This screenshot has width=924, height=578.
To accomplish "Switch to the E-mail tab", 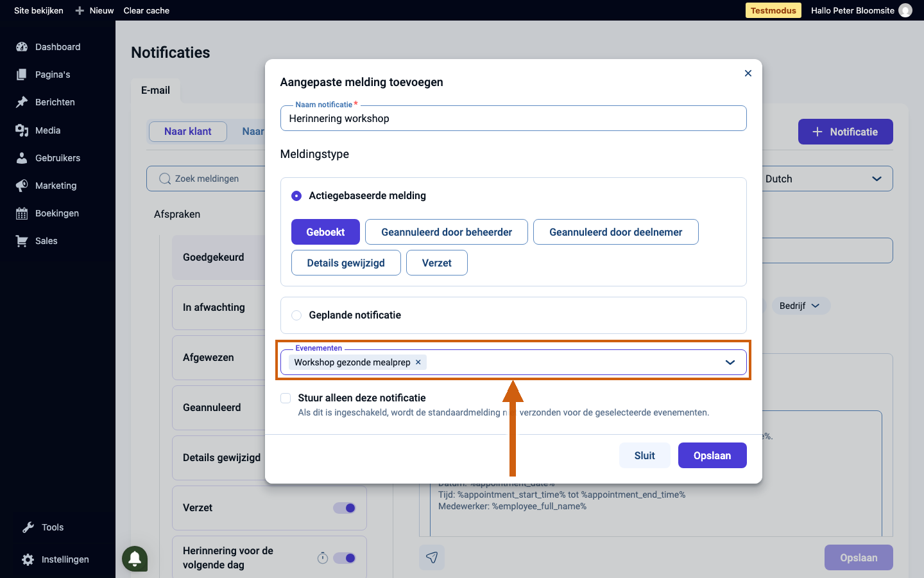I will (156, 91).
